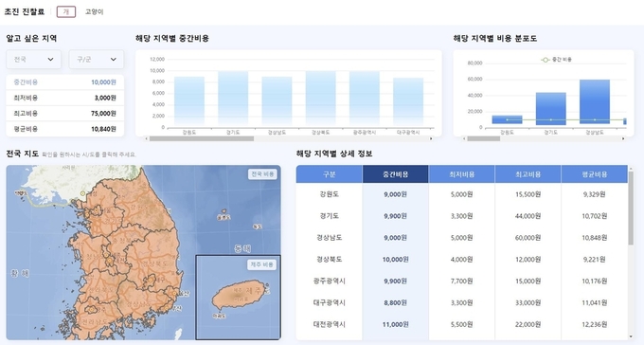
Task: Click right scroll arrow of distribution chart
Action: (623, 138)
